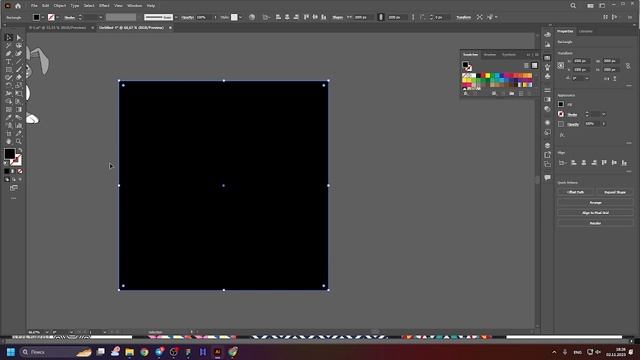Viewport: 640px width, 360px height.
Task: Toggle constrain width and height proportions
Action: (x=628, y=65)
